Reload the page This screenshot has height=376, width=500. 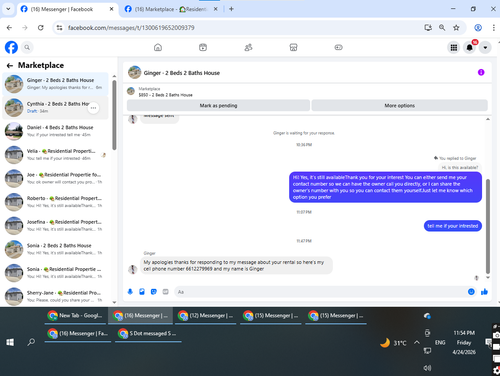tap(40, 28)
